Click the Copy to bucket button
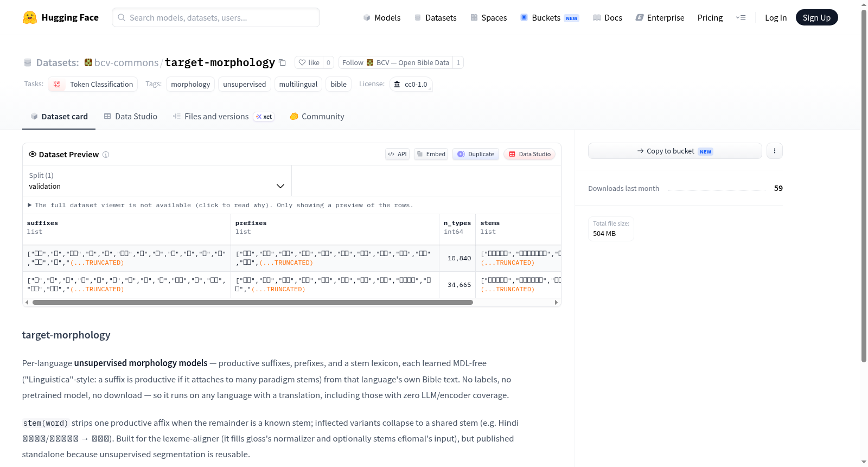The height and width of the screenshot is (467, 868). pyautogui.click(x=675, y=151)
